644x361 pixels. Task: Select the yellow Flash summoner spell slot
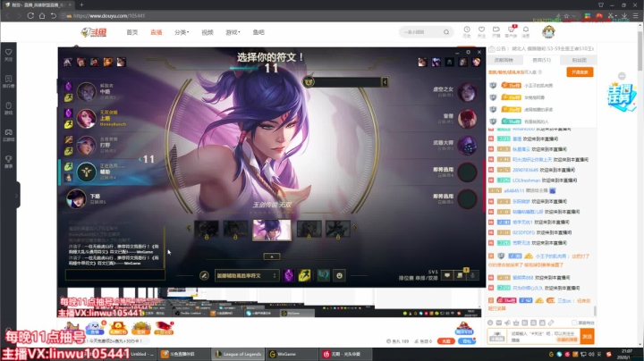(304, 276)
